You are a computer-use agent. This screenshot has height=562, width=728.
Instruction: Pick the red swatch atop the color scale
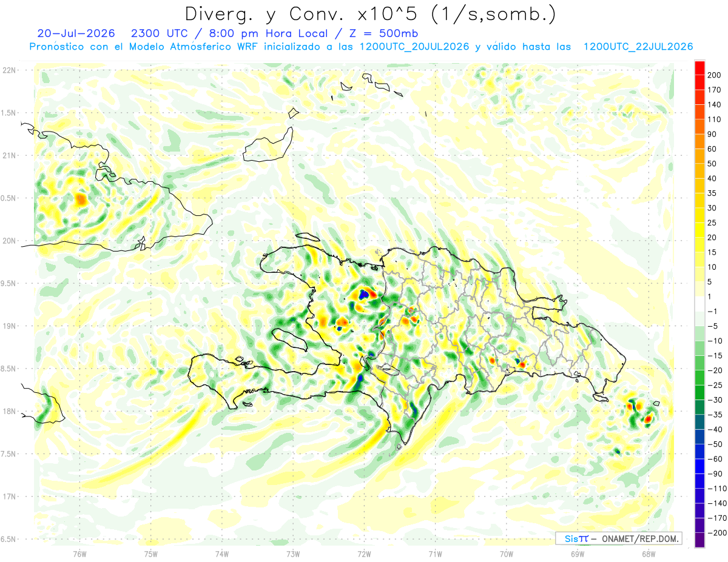click(x=699, y=67)
